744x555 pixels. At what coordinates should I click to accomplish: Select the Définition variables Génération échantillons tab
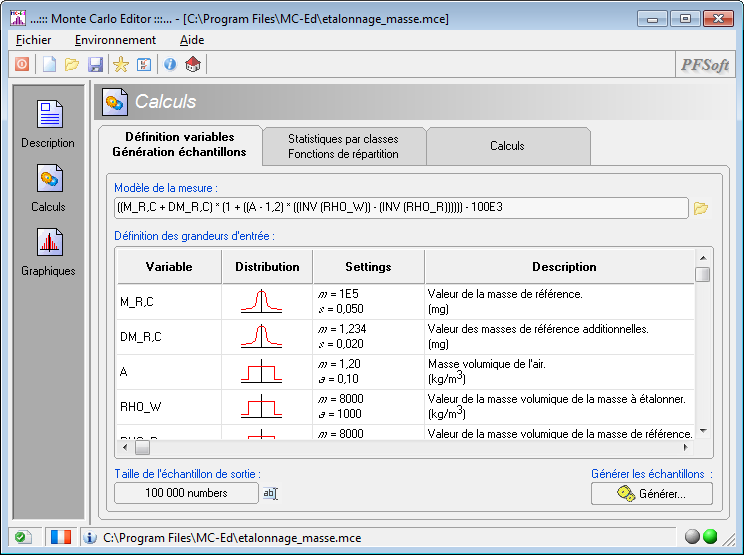click(x=180, y=145)
